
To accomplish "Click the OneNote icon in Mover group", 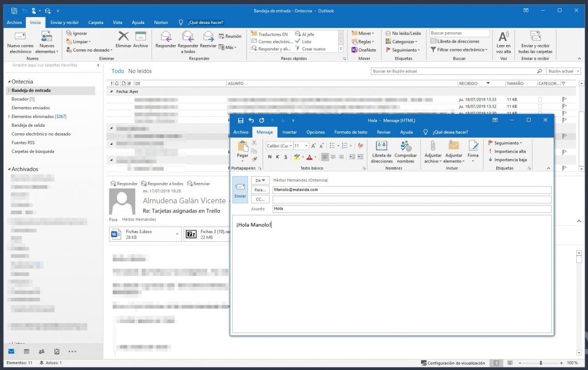I will [364, 50].
